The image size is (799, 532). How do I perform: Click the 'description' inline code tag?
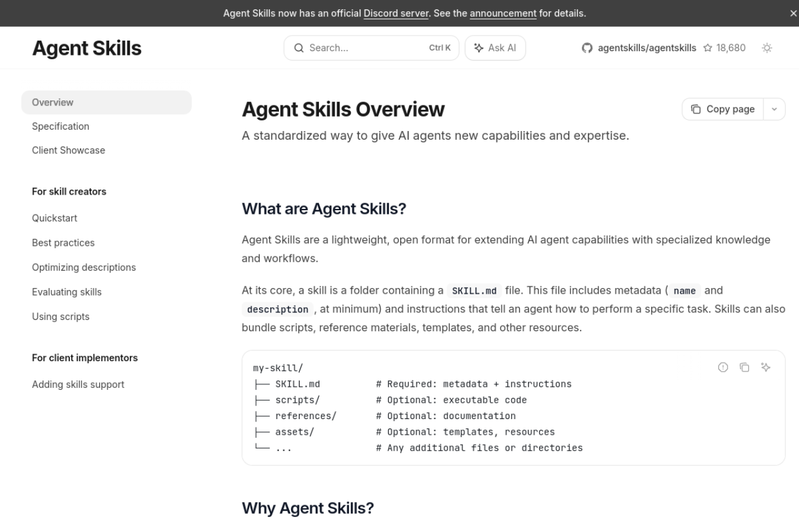point(278,309)
